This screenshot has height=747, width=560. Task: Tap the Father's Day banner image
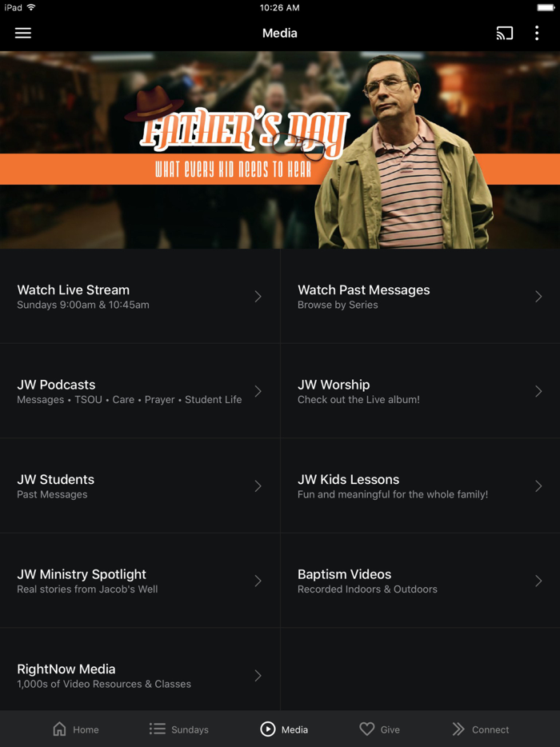[x=280, y=150]
